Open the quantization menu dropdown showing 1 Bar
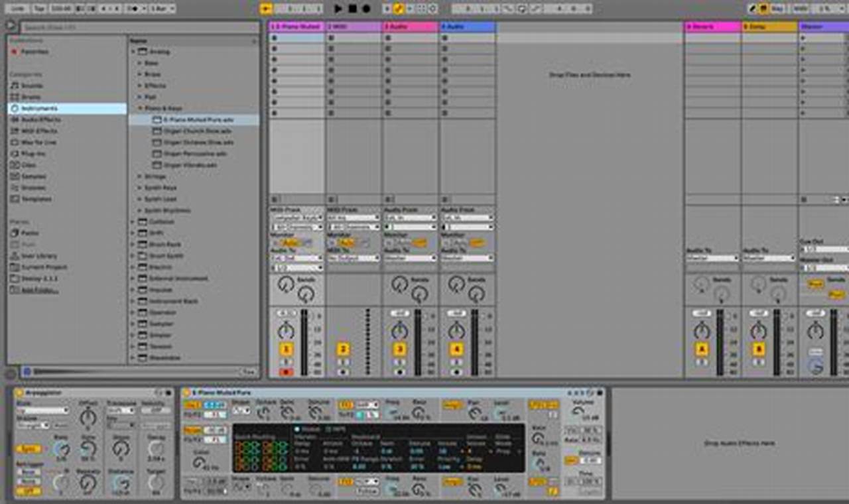 coord(162,9)
